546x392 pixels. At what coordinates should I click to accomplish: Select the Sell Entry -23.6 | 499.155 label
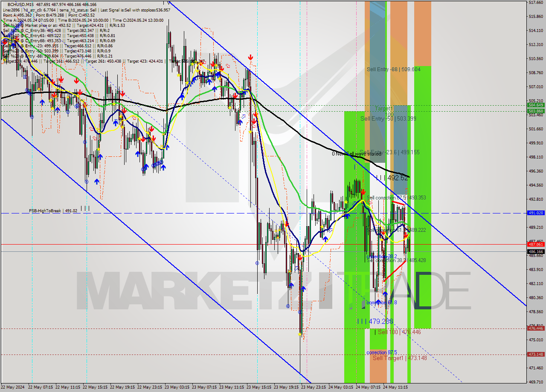click(x=389, y=152)
